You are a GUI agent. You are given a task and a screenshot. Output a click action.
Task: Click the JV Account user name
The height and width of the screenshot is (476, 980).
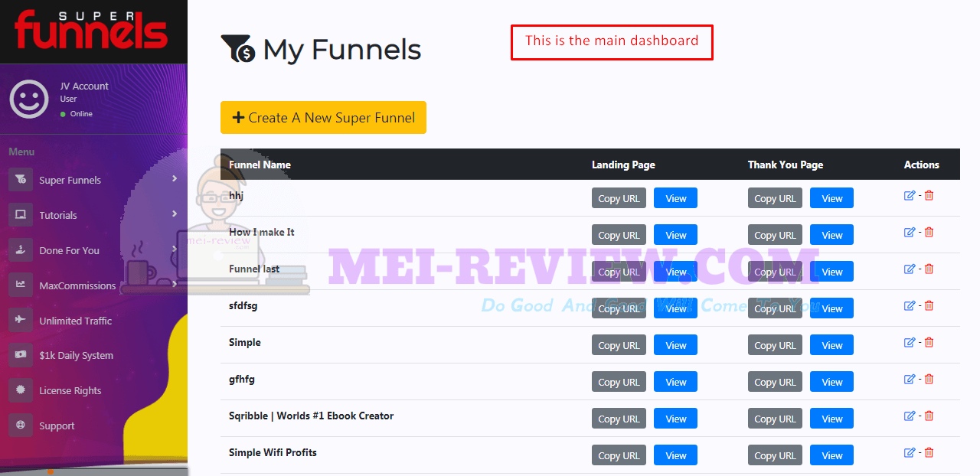point(84,86)
